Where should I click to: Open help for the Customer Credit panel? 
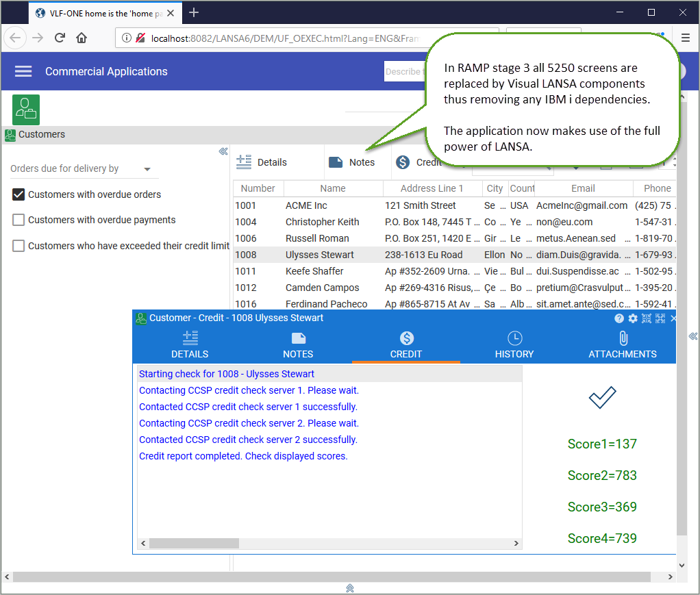(x=618, y=318)
